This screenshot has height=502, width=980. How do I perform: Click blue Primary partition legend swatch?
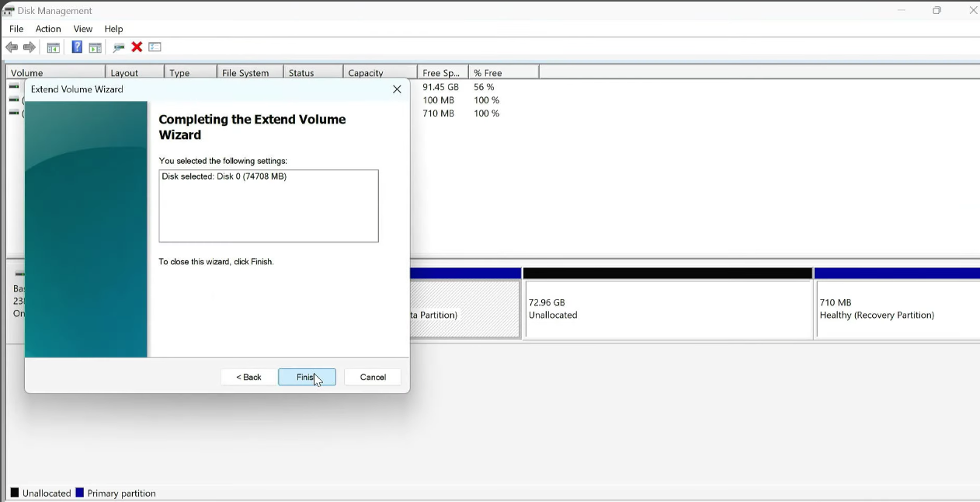click(x=79, y=493)
